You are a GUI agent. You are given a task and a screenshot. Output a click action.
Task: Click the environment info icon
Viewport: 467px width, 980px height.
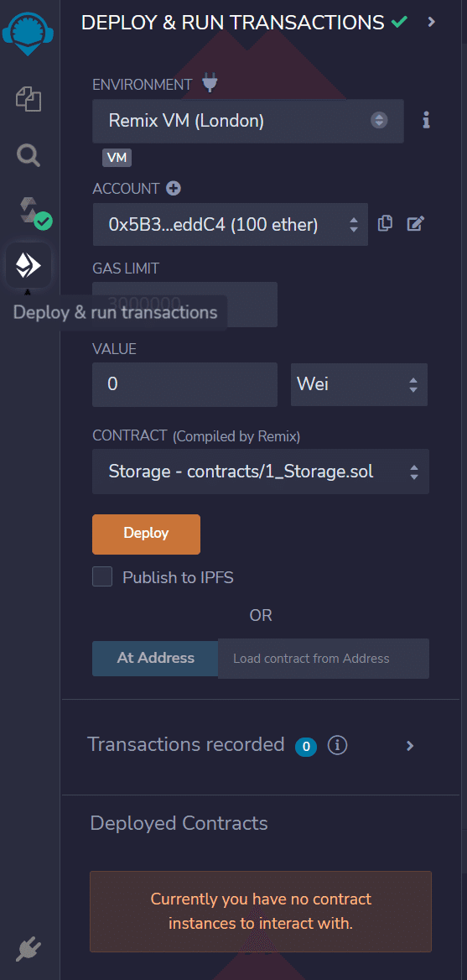[x=426, y=120]
